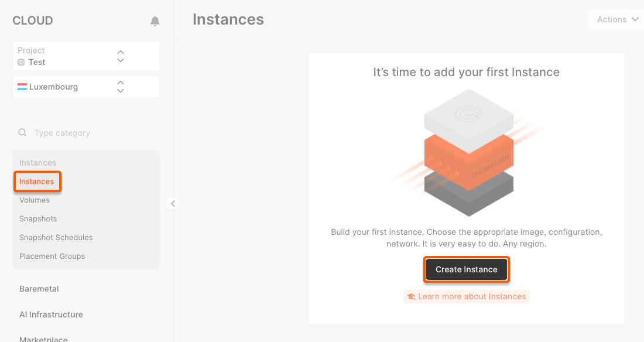644x342 pixels.
Task: Go to Placement Groups
Action: pyautogui.click(x=52, y=256)
